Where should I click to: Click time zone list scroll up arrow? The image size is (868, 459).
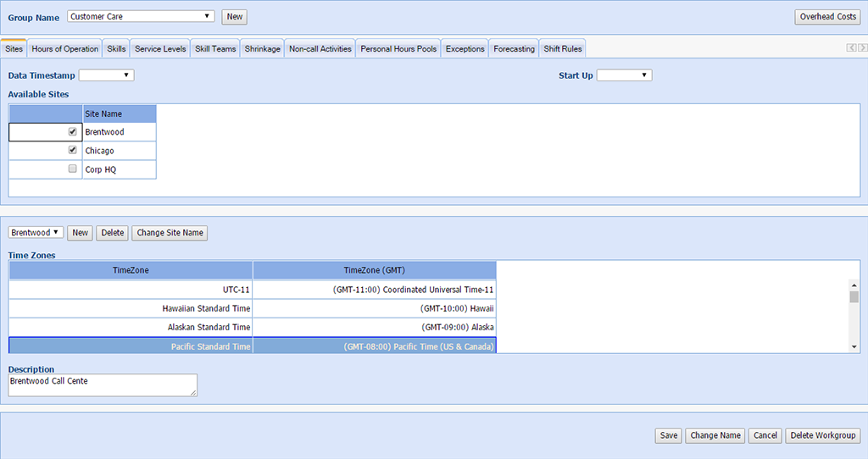point(854,286)
